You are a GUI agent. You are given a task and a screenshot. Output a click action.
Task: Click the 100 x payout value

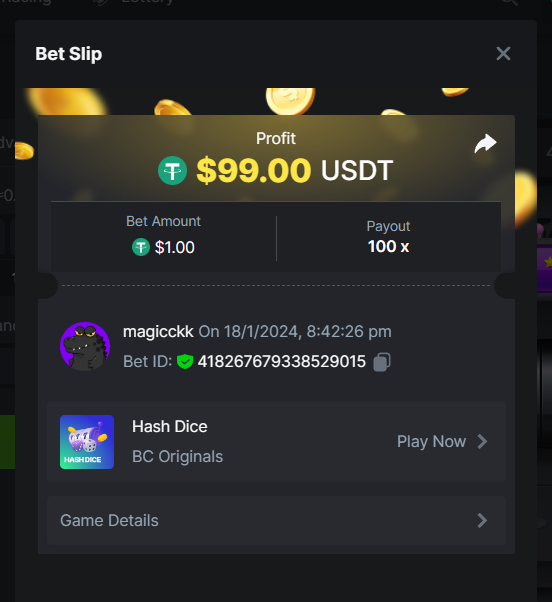[388, 246]
